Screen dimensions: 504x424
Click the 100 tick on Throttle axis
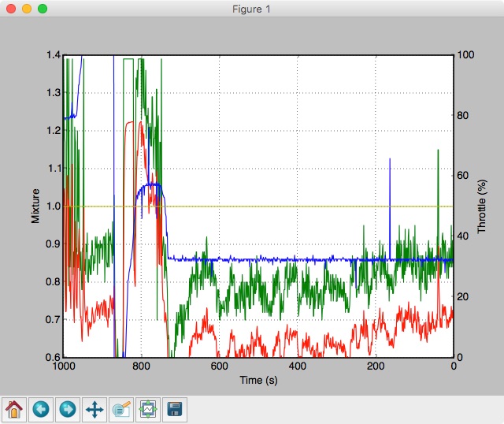(465, 54)
